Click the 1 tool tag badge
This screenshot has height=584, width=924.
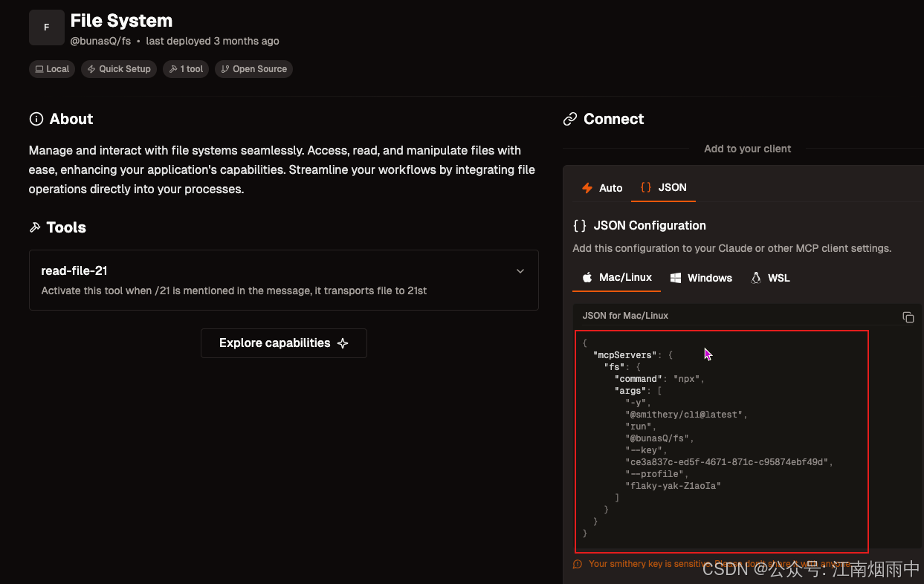coord(186,69)
